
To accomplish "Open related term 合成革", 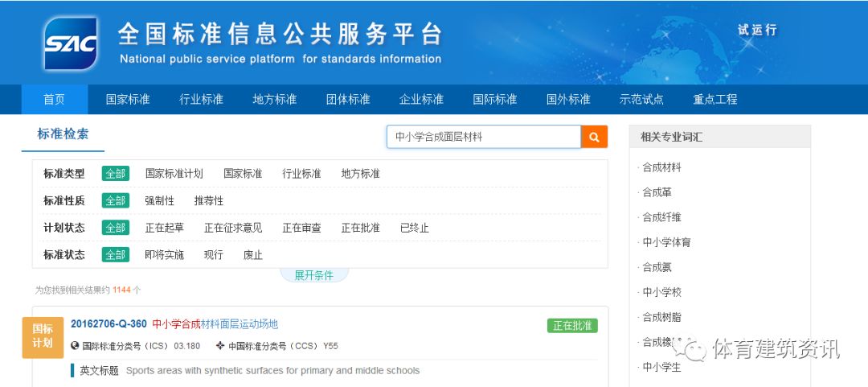I will tap(657, 192).
